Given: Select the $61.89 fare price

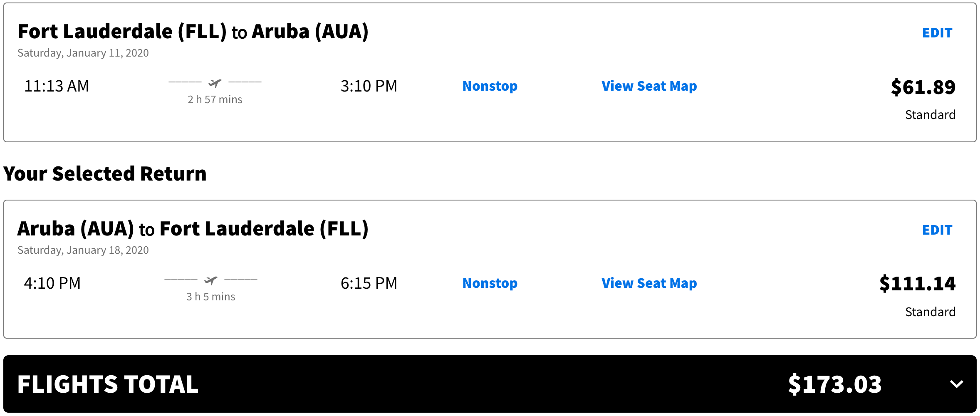Looking at the screenshot, I should [x=923, y=87].
